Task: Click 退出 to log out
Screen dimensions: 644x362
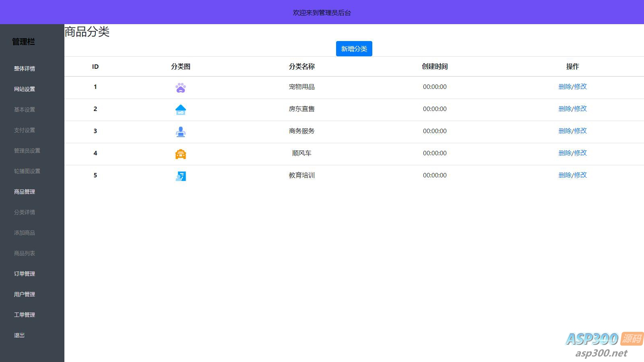Action: tap(19, 335)
